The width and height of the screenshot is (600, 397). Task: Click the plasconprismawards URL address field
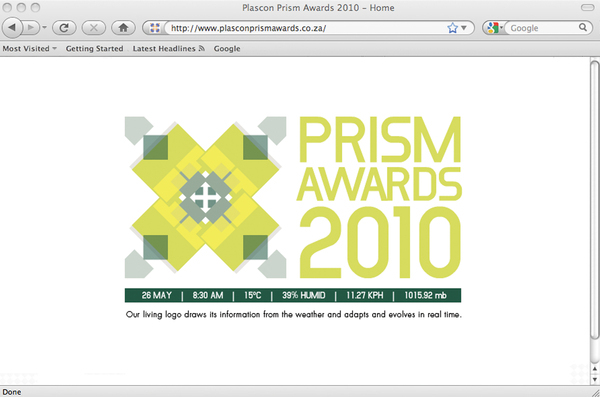click(306, 28)
